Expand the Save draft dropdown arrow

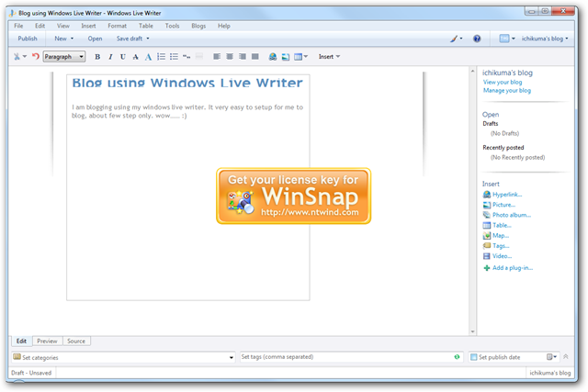click(148, 39)
